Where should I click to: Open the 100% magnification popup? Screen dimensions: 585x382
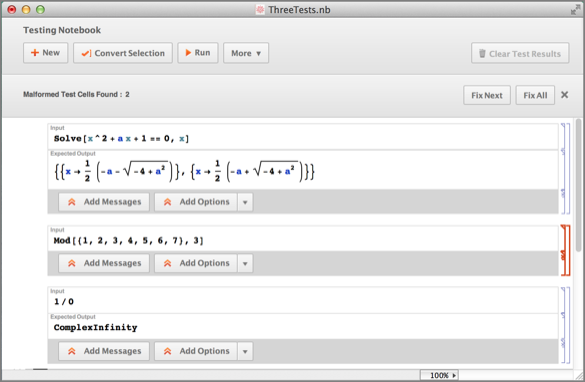pos(439,375)
